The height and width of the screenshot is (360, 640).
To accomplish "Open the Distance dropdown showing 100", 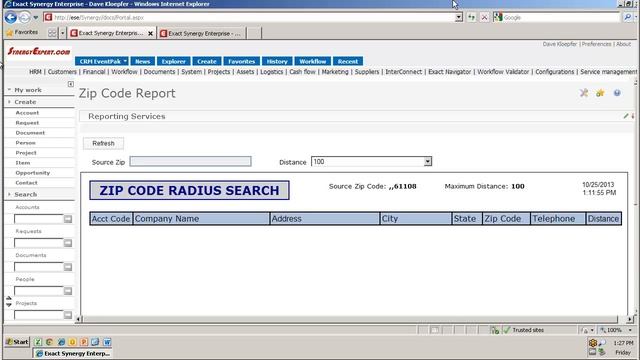I will [427, 162].
